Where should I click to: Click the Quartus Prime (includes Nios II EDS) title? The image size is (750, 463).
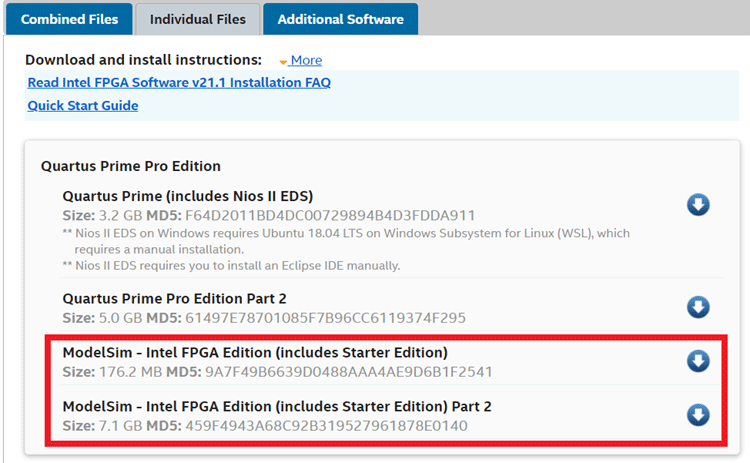pos(188,196)
